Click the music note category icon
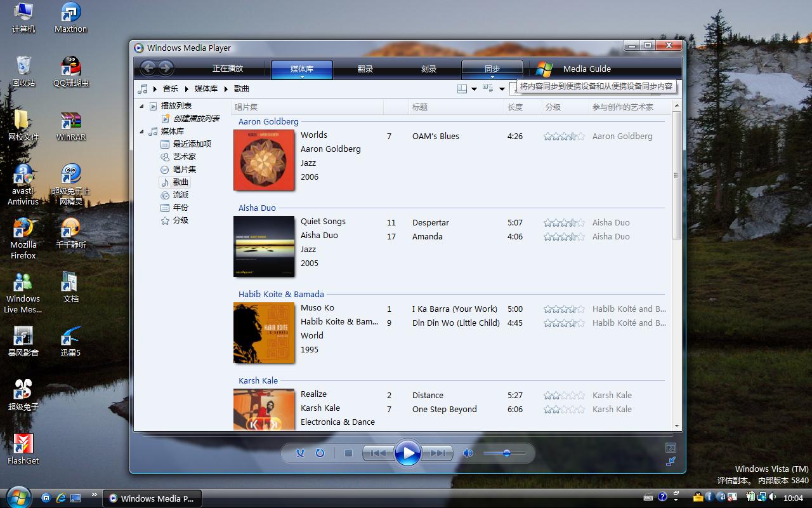This screenshot has height=508, width=812. 143,89
